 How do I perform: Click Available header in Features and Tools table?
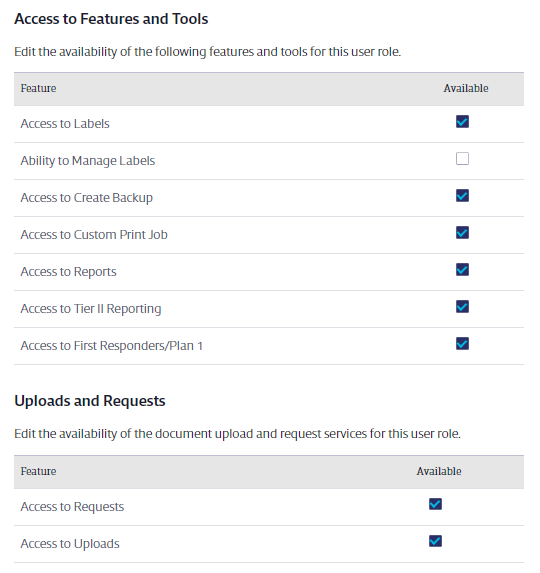point(466,88)
